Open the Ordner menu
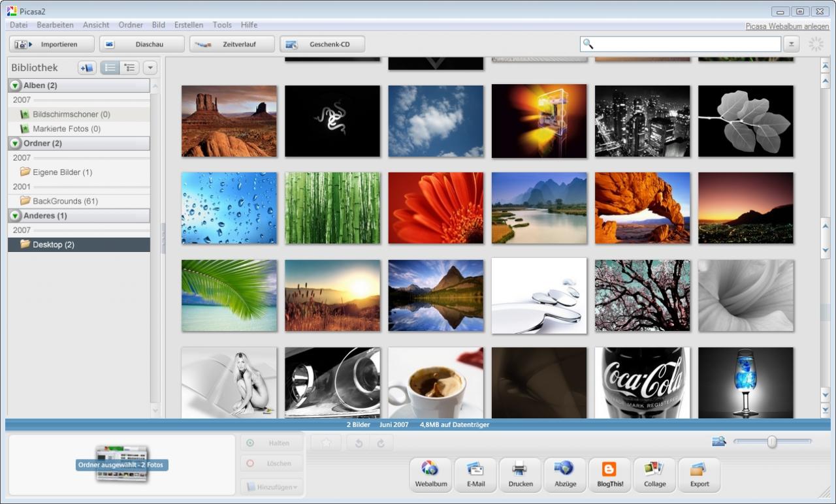 [x=131, y=25]
